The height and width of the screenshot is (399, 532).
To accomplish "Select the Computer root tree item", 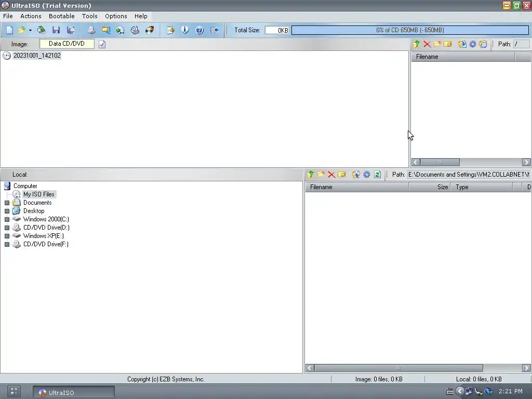I will click(25, 186).
